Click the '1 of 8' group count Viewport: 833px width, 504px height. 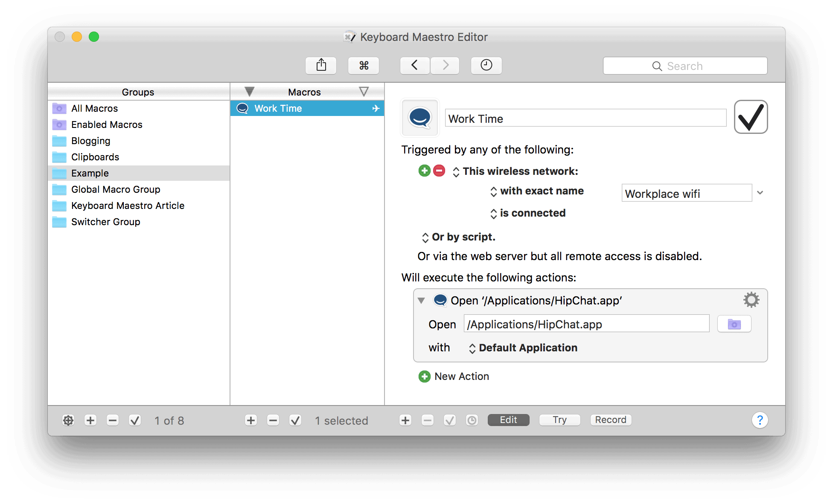pyautogui.click(x=169, y=421)
